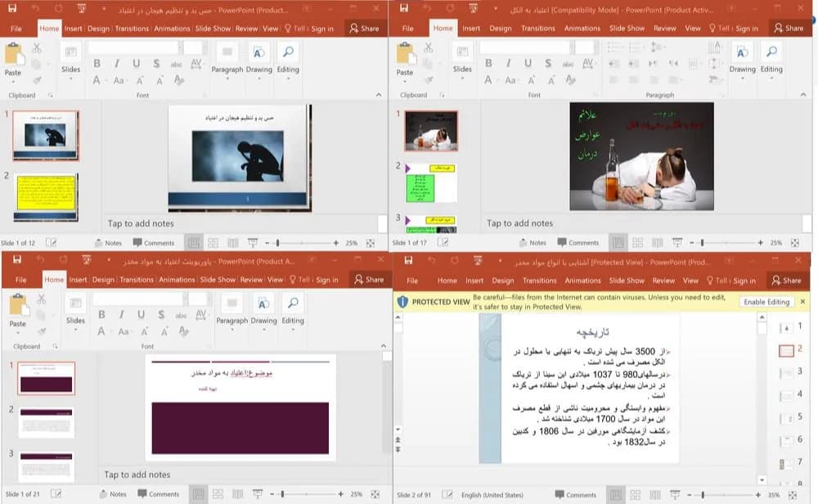Click Slide Sorter icon in bottom-left window

click(218, 494)
